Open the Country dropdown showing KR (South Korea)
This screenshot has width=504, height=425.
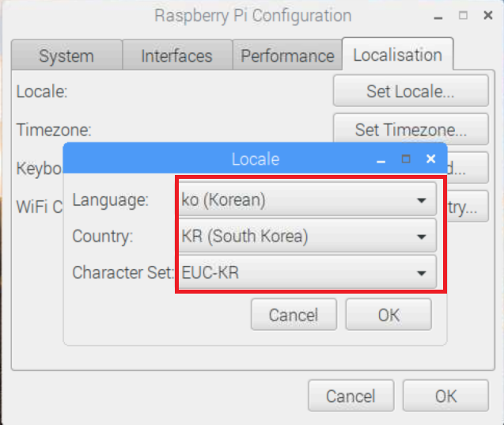[308, 236]
